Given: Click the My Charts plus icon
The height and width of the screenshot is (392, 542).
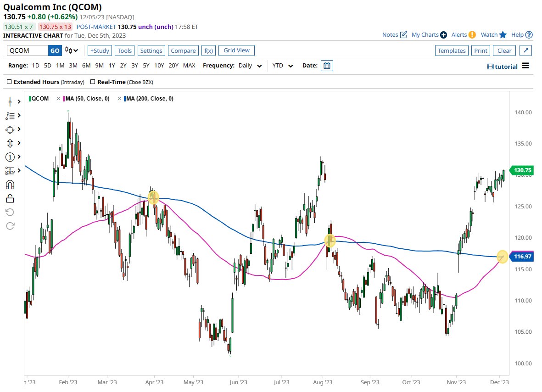Looking at the screenshot, I should (x=443, y=35).
